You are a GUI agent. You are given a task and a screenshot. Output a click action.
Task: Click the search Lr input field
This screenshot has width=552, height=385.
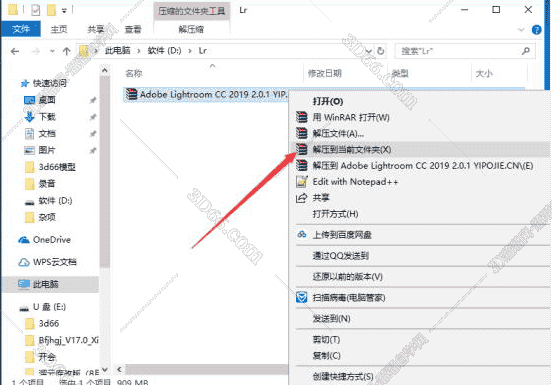click(459, 51)
